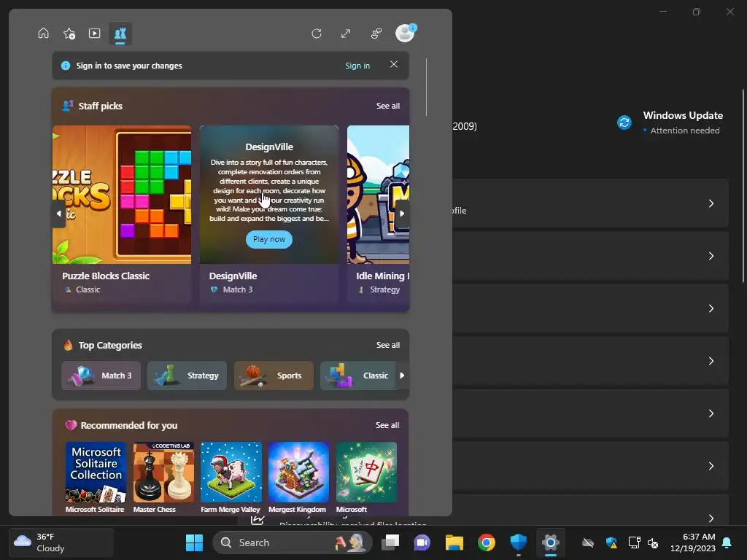The image size is (747, 560).
Task: Click the Sign in link
Action: tap(357, 66)
